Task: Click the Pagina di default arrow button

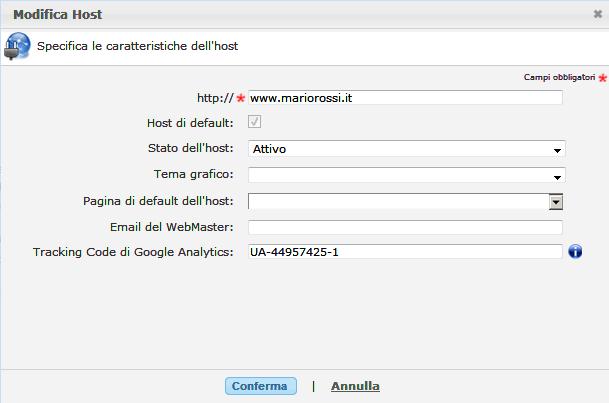Action: coord(556,201)
